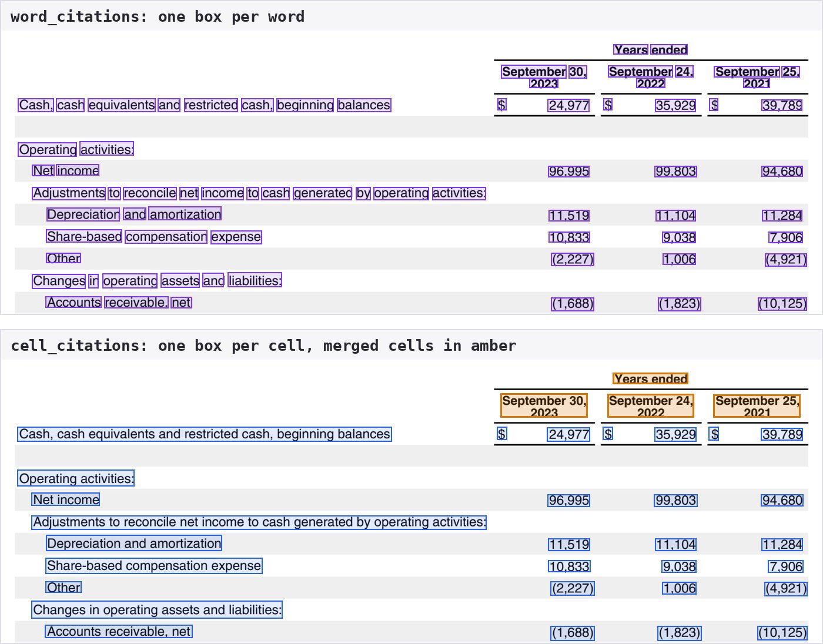Viewport: 823px width, 644px height.
Task: Select word "restricted" in the word_citations panel
Action: [211, 105]
